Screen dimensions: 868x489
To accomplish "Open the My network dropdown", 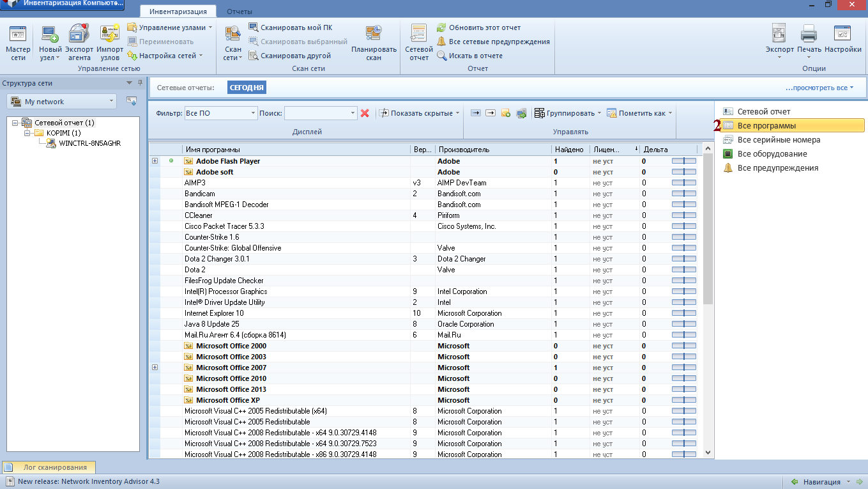I will 61,101.
